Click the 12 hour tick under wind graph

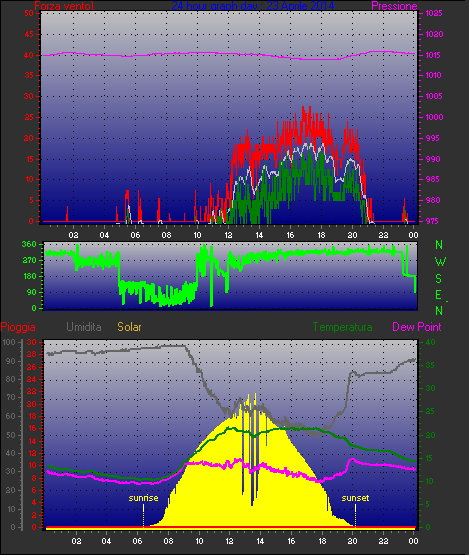point(228,235)
